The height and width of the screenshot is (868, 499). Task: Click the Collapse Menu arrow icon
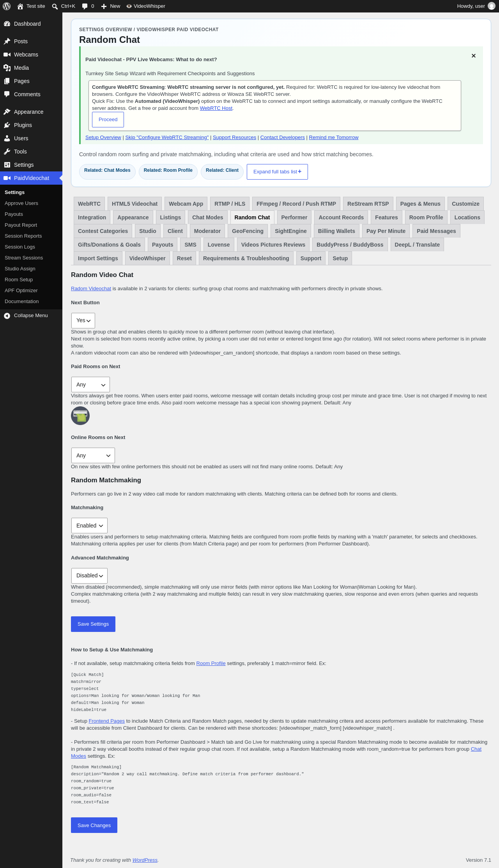point(7,316)
